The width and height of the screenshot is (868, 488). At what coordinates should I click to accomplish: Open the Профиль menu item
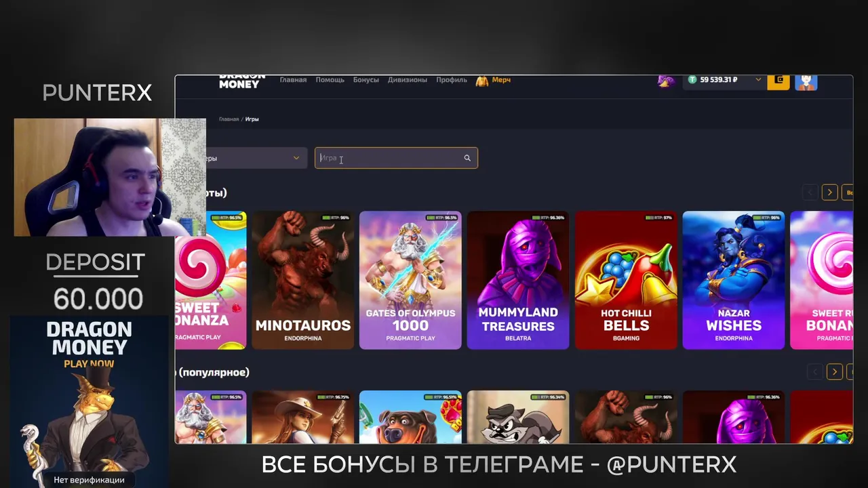click(451, 80)
